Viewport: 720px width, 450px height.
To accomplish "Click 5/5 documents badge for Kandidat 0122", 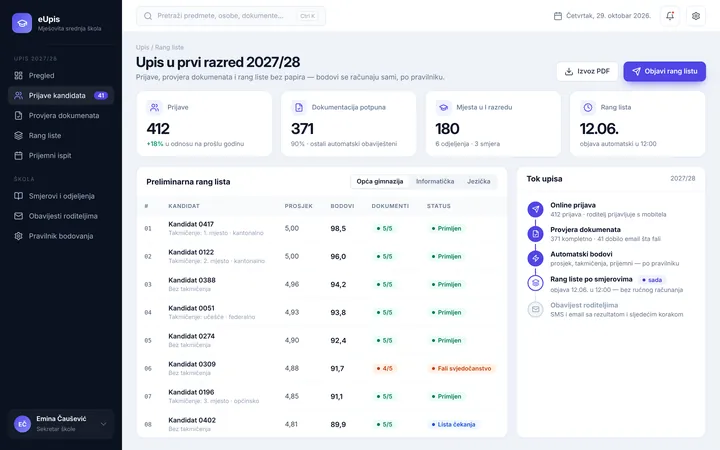I will tap(385, 256).
